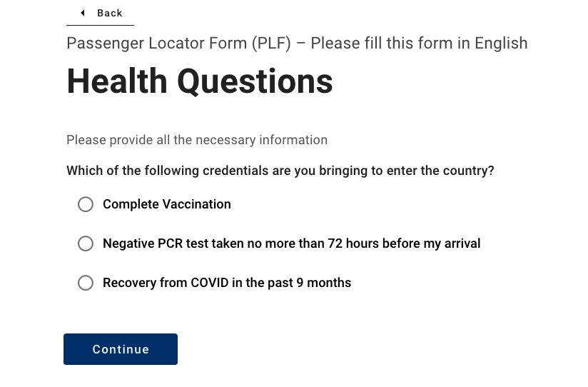
Task: Click the 'Please provide all necessary information' text
Action: [196, 140]
